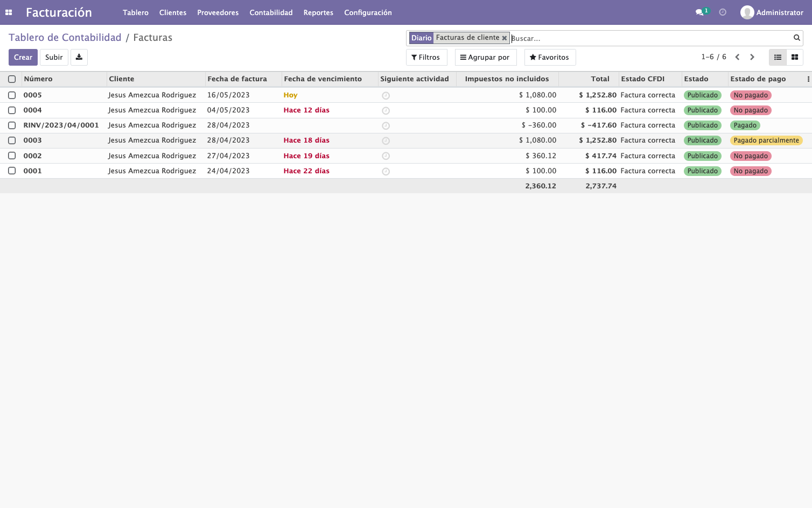Check the box for invoice 0002
Viewport: 812px width, 508px height.
12,156
